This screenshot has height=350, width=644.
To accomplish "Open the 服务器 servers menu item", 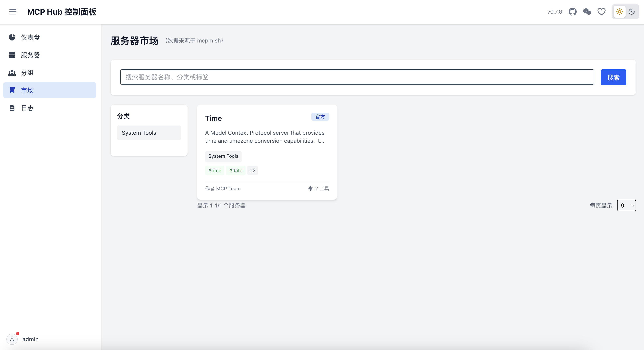I will [30, 55].
